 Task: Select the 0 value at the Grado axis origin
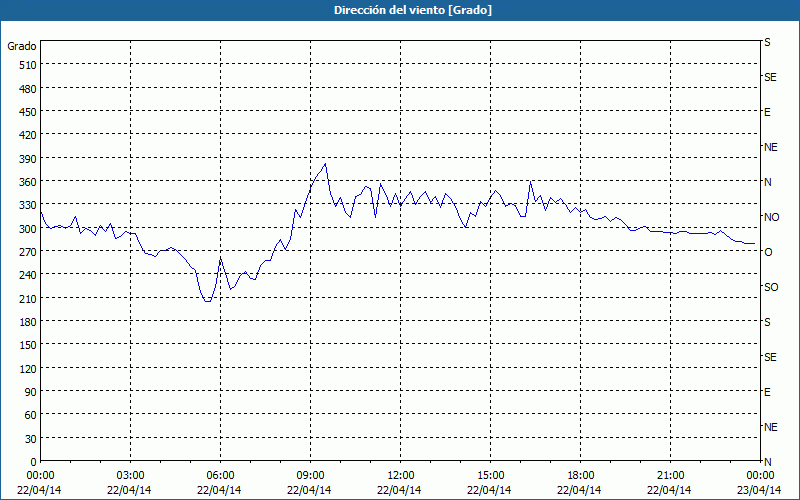click(34, 462)
